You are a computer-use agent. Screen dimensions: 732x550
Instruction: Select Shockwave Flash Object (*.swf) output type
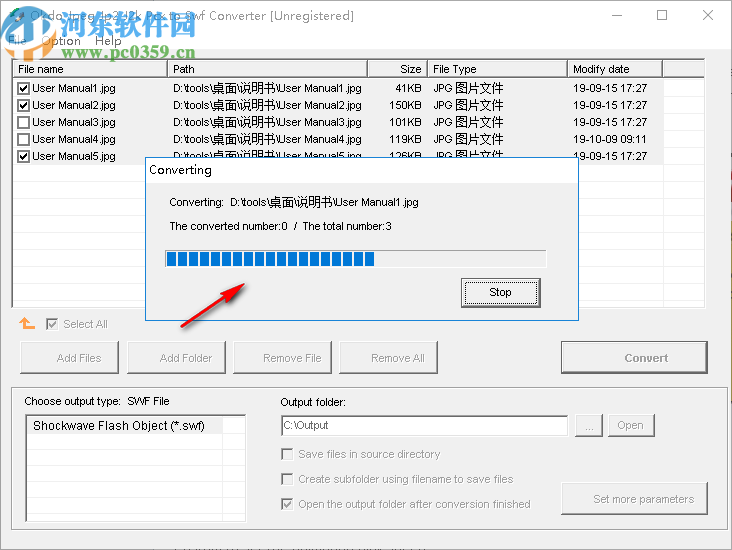[119, 426]
